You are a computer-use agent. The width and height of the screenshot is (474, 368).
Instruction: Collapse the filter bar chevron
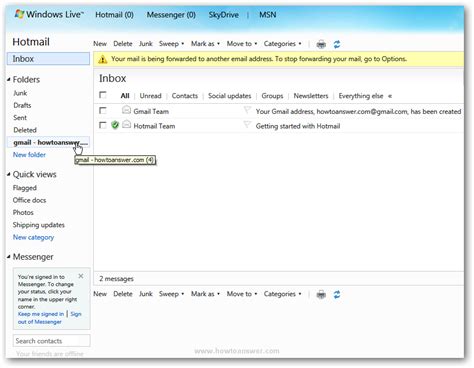pyautogui.click(x=390, y=96)
